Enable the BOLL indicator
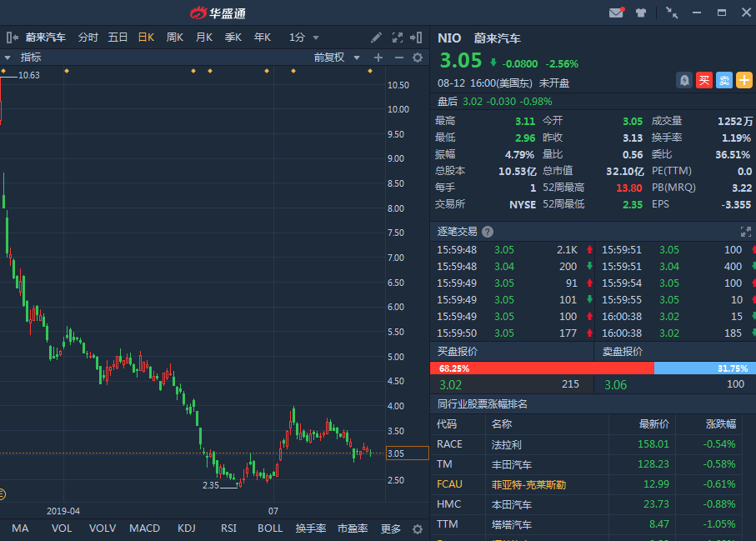Viewport: 756px width, 541px height. pos(270,528)
